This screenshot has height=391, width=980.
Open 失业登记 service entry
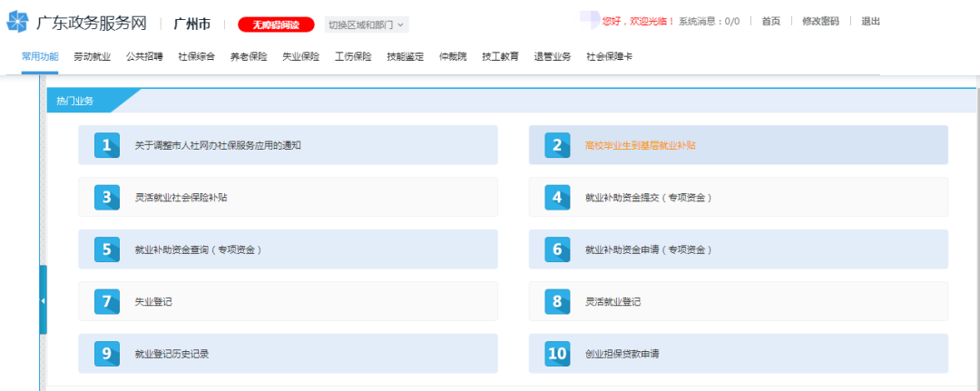click(x=152, y=301)
